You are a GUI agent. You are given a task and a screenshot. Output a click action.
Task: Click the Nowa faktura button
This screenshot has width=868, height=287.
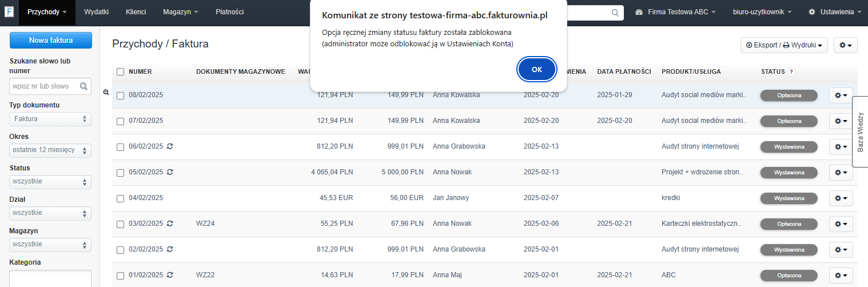pyautogui.click(x=50, y=41)
